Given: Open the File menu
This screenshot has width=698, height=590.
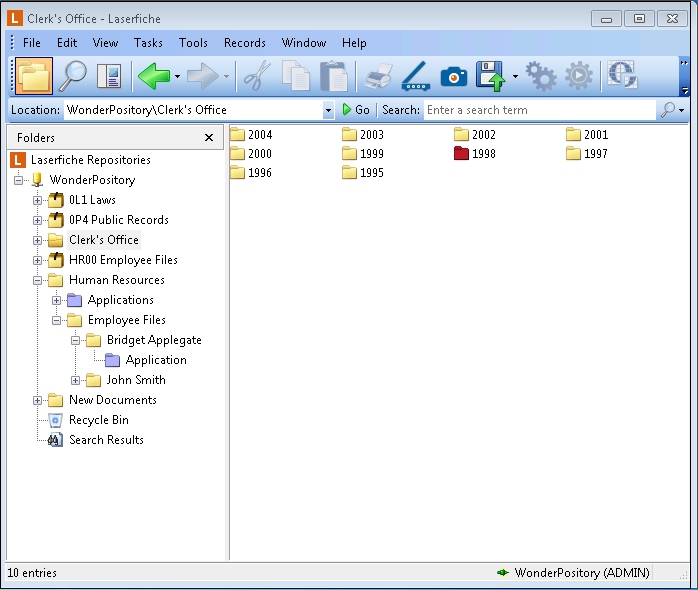Looking at the screenshot, I should (x=32, y=43).
